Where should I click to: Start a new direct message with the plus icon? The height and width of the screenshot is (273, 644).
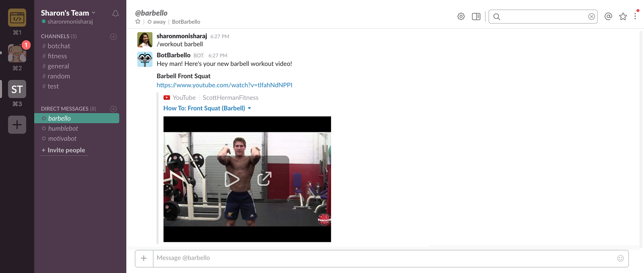click(113, 109)
